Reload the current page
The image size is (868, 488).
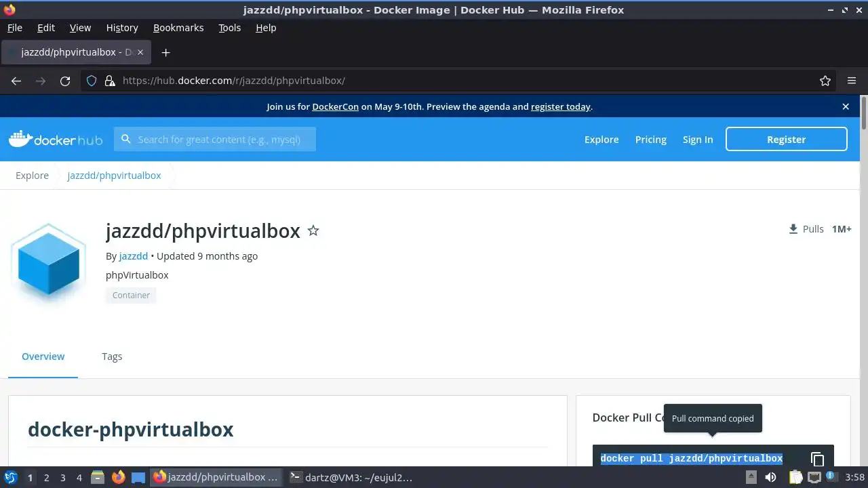(x=65, y=81)
